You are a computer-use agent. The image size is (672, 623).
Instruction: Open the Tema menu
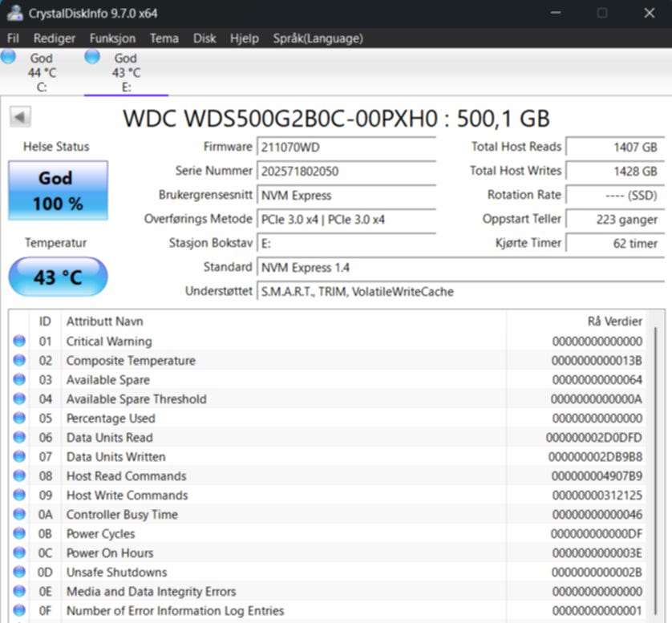coord(164,38)
